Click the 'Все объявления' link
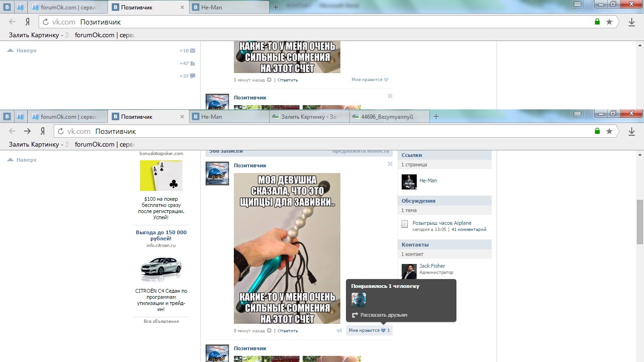The image size is (644, 362). tap(161, 321)
